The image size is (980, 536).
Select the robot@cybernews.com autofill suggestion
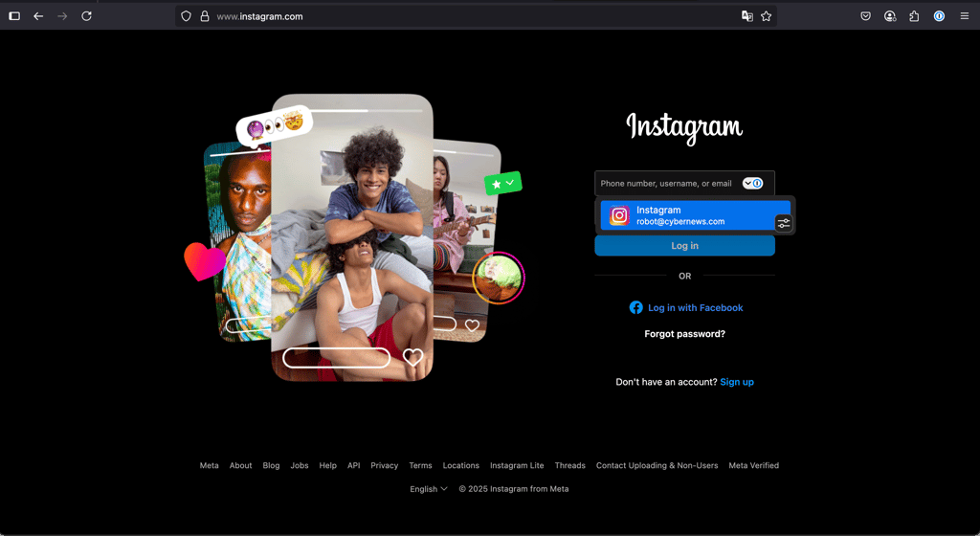(x=695, y=215)
